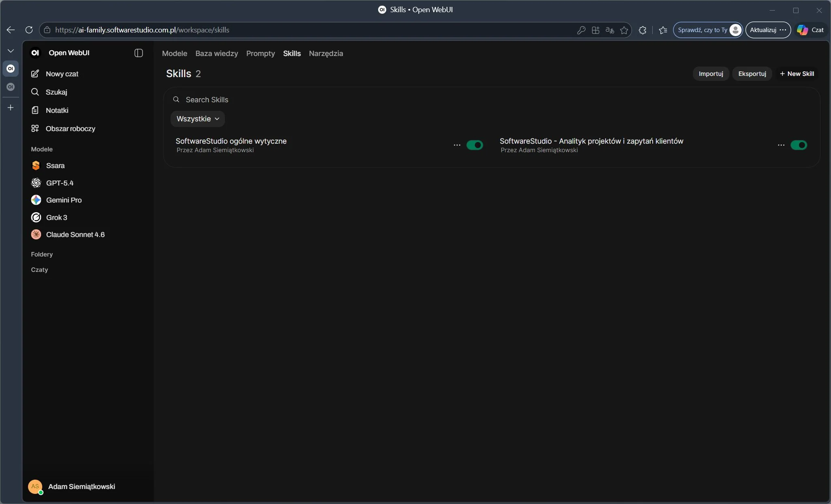This screenshot has width=831, height=504.
Task: Toggle SoftwareStudio ogólne wytyczne skill off
Action: point(474,145)
